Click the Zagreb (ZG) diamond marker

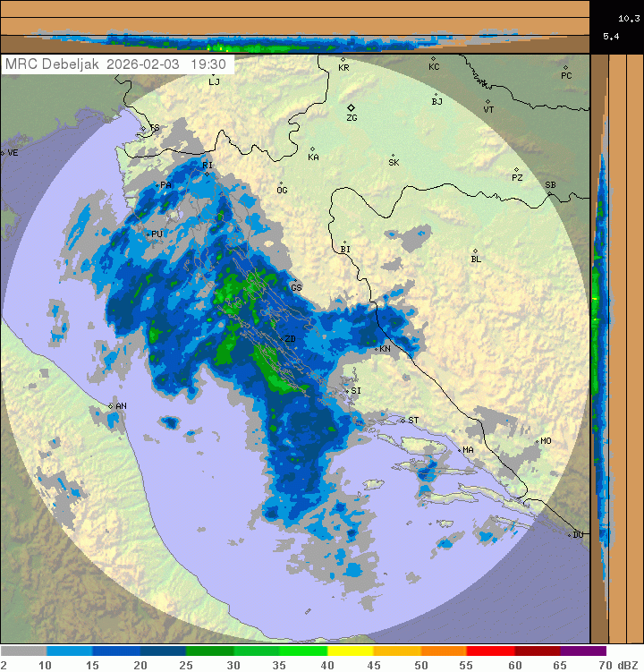tap(352, 107)
